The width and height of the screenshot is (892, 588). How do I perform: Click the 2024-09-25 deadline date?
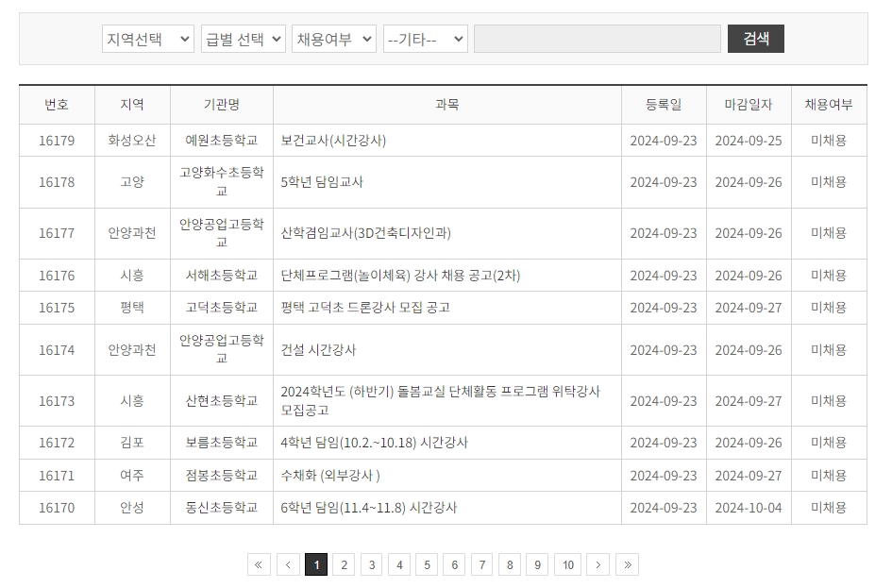point(749,141)
